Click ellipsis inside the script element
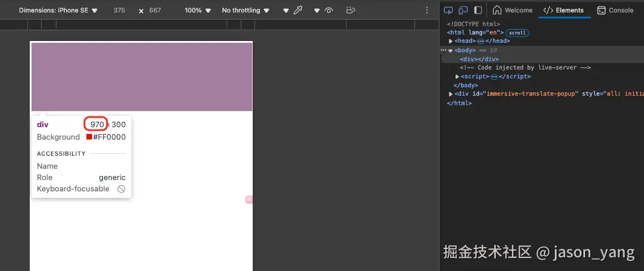The image size is (644, 271). click(x=494, y=77)
